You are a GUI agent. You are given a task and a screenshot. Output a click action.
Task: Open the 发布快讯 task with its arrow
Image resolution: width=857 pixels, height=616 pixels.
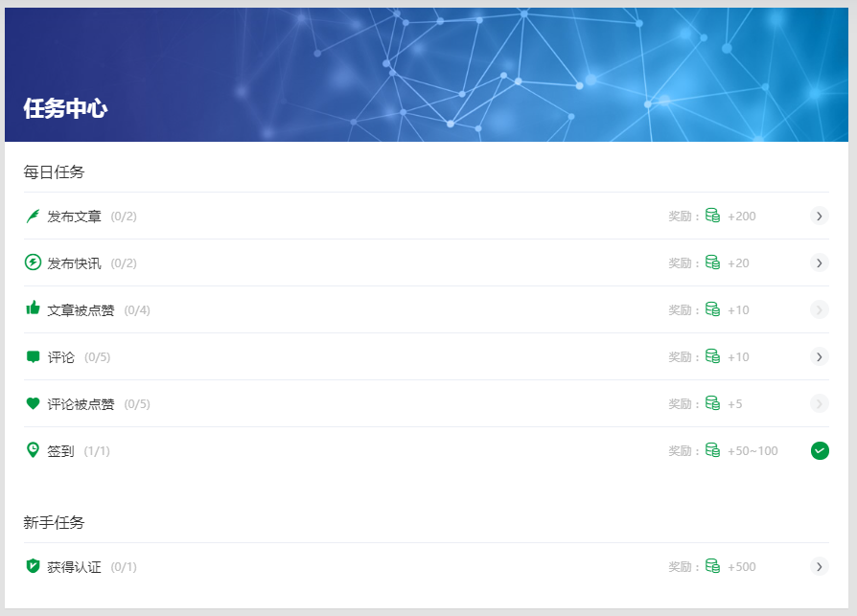[x=819, y=262]
